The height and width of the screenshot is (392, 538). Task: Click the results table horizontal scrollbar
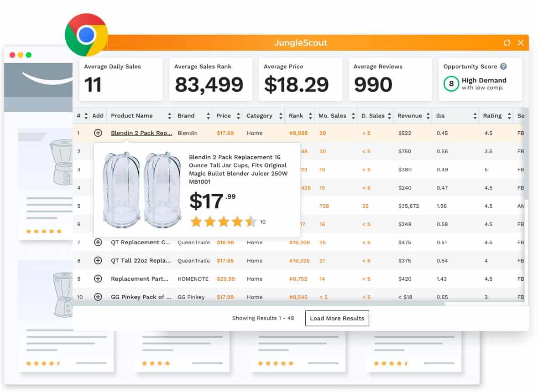(x=259, y=304)
